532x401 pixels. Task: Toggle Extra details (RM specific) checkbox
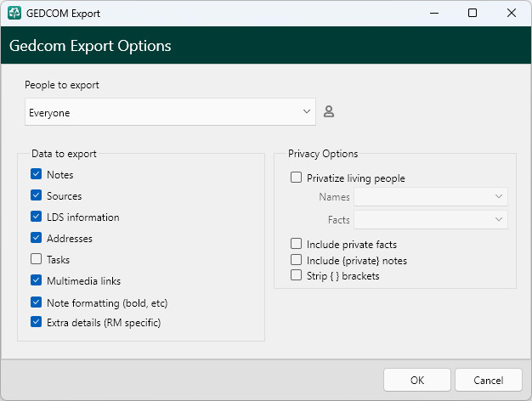pyautogui.click(x=36, y=322)
